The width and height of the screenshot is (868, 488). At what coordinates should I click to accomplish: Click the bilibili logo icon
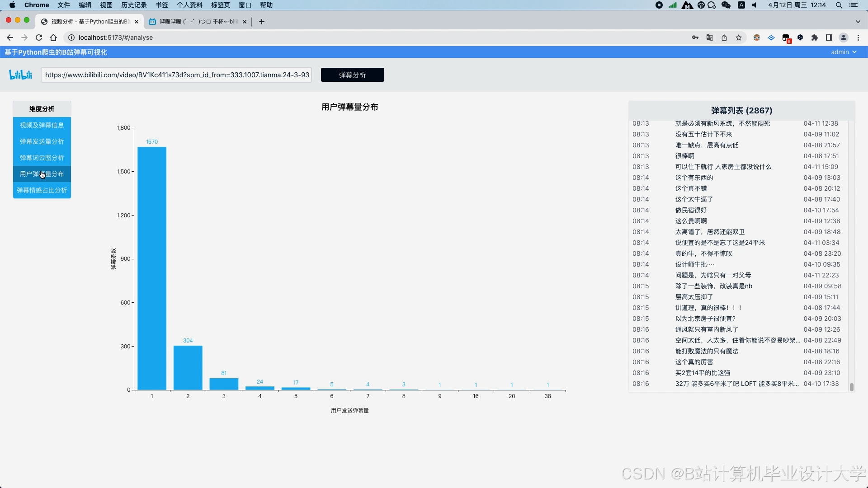tap(21, 75)
